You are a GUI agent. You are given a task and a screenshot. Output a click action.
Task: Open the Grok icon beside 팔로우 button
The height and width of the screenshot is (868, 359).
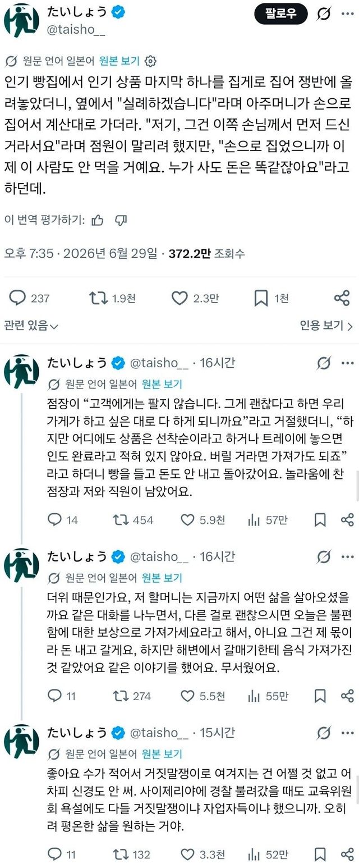click(x=324, y=13)
